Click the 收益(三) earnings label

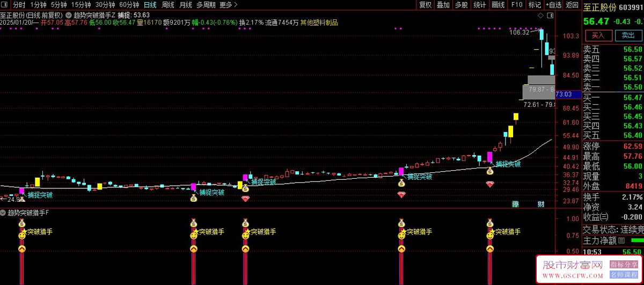[x=596, y=216]
